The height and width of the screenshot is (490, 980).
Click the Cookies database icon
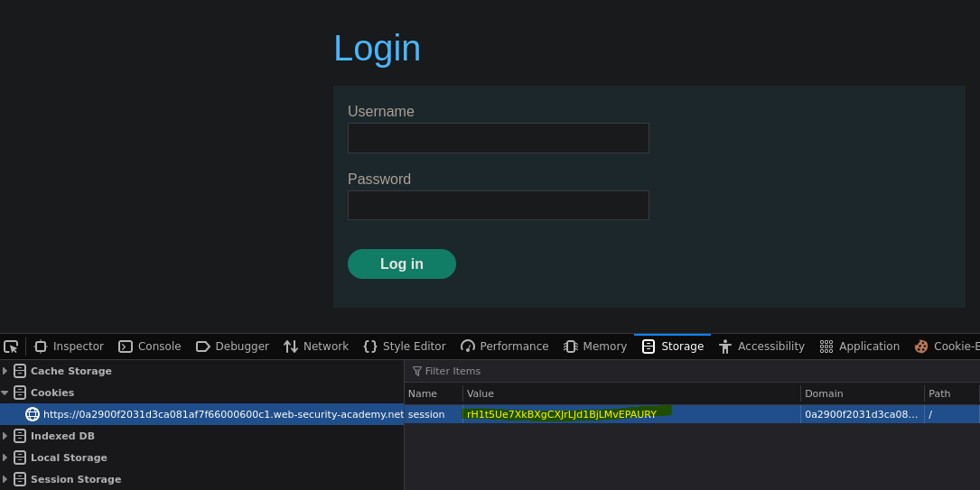20,393
